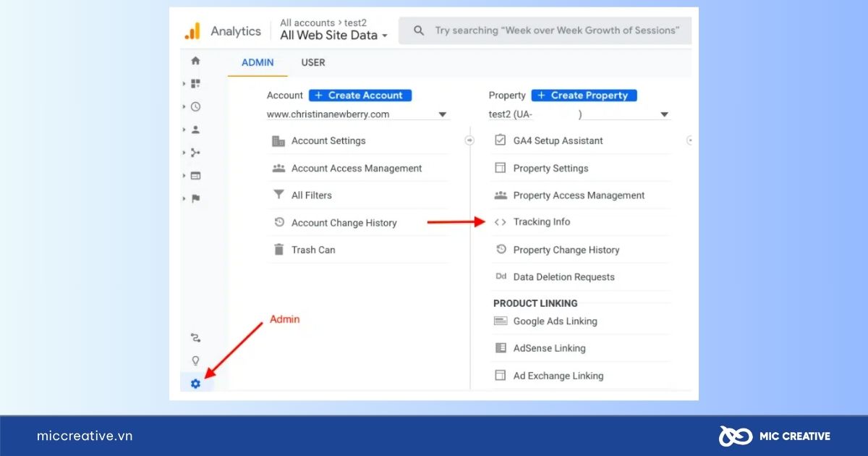Expand the Realtime sidebar arrow
Image resolution: width=868 pixels, height=456 pixels.
point(184,106)
